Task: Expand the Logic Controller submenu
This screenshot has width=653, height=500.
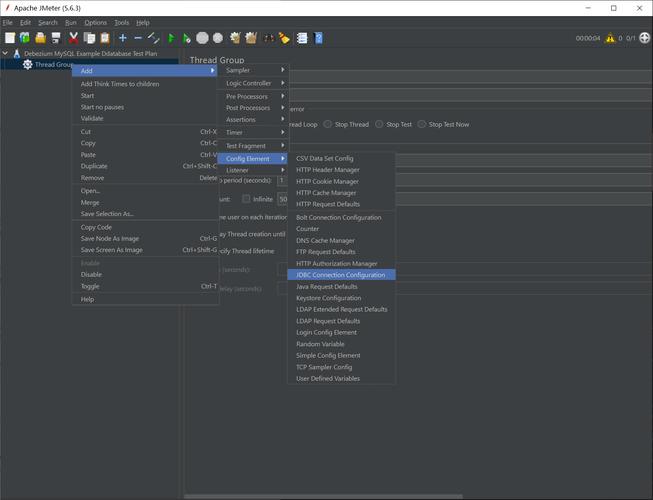Action: (x=253, y=83)
